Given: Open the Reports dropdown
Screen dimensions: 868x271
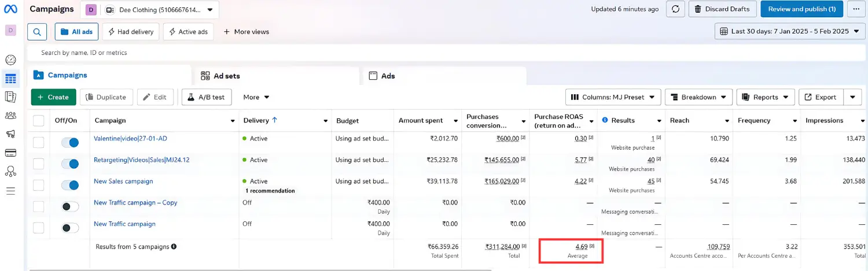Looking at the screenshot, I should tap(766, 97).
